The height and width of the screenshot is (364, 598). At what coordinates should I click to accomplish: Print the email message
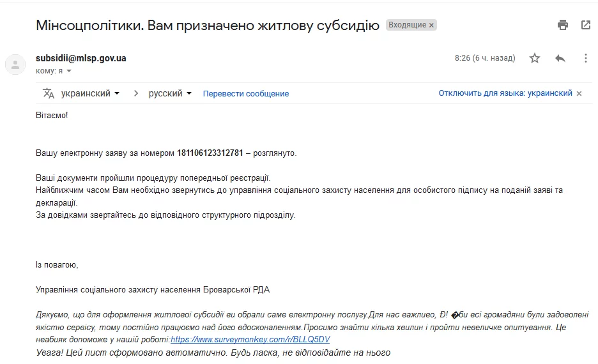pos(562,25)
